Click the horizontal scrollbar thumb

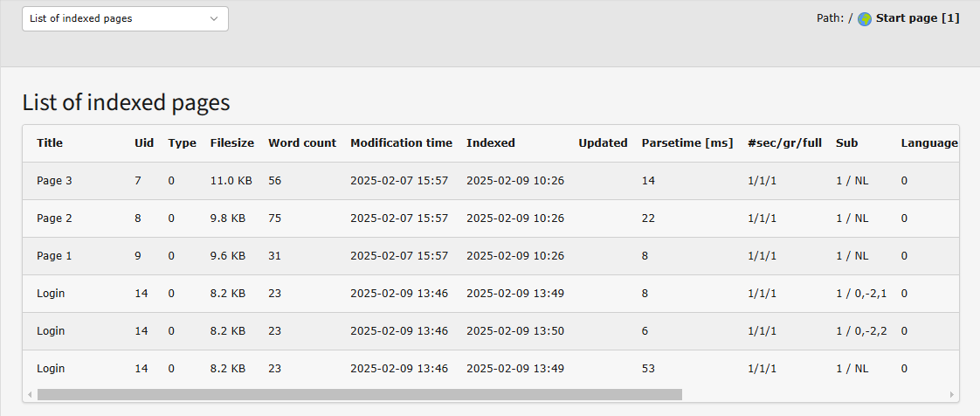[x=358, y=394]
